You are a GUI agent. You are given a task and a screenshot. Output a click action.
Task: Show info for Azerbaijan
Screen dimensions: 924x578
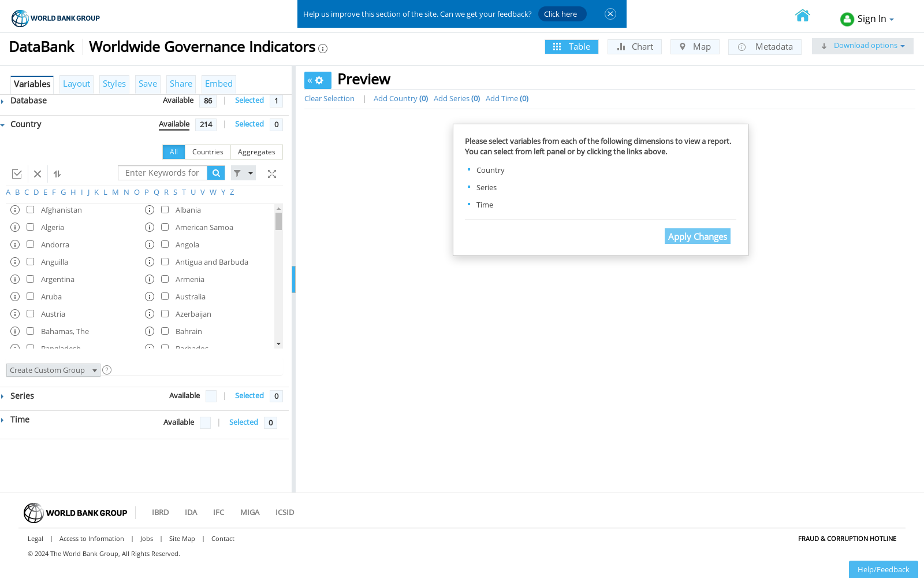tap(150, 314)
